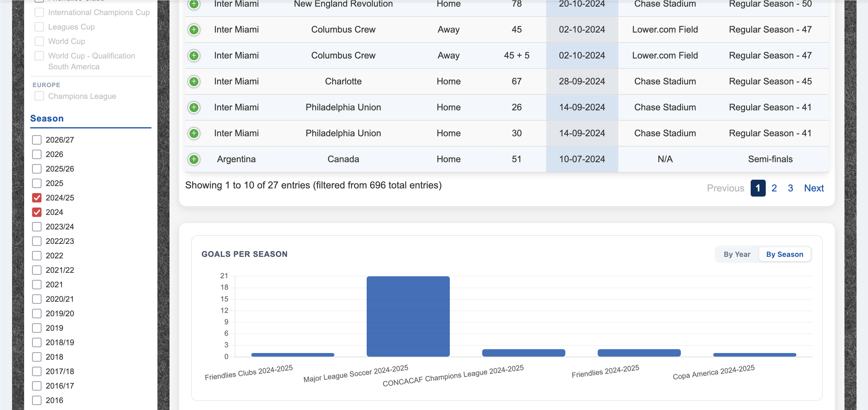
Task: Click the Canada opponent cell
Action: [343, 159]
